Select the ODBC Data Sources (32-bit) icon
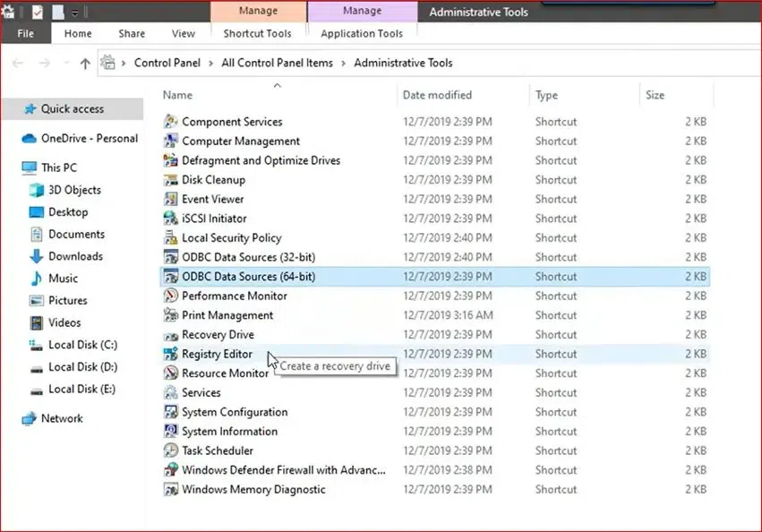 pos(170,257)
